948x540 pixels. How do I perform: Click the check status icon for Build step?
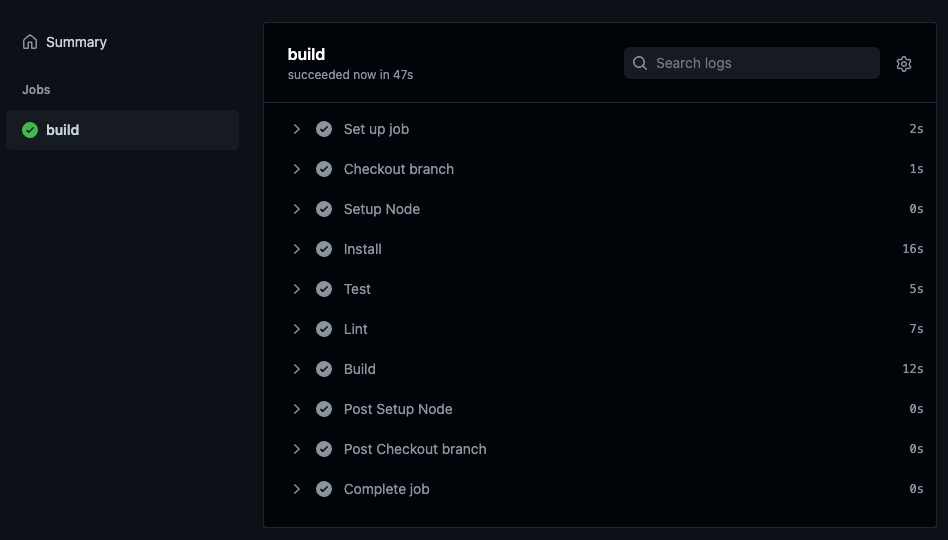tap(324, 369)
